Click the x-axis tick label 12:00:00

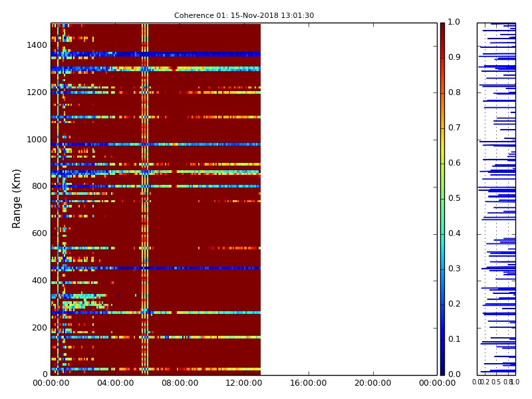[244, 383]
